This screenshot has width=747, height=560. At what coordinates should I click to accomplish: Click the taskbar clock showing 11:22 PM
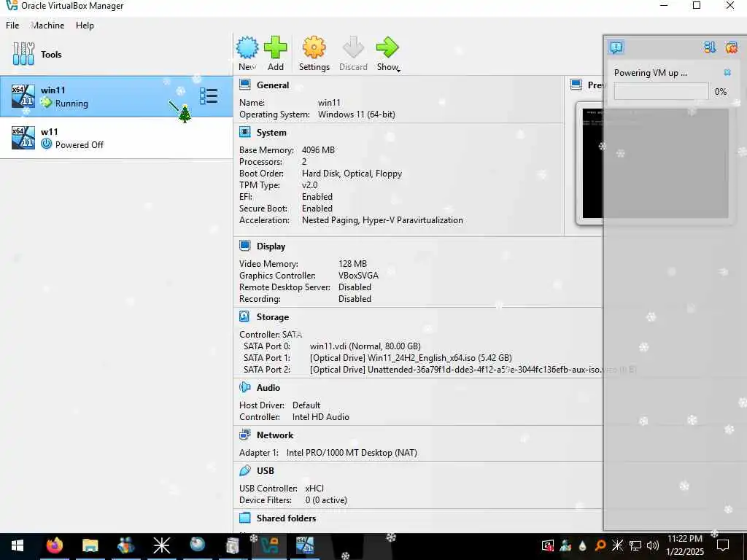[x=684, y=545]
